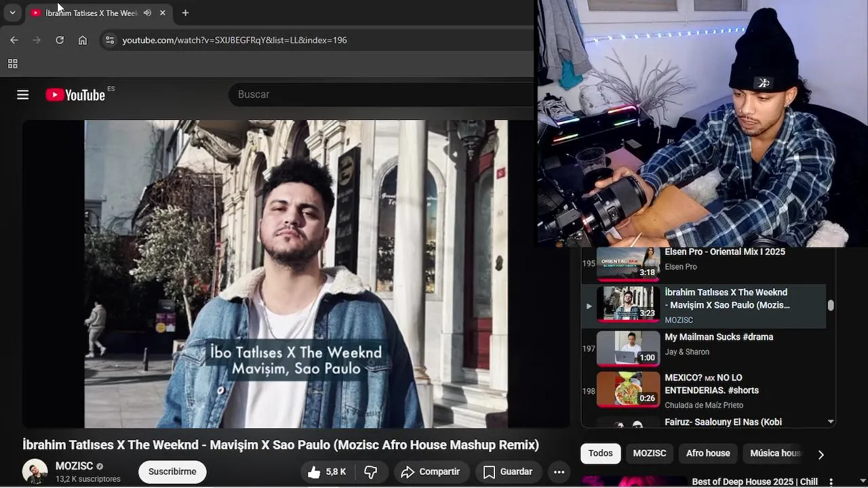This screenshot has height=488, width=868.
Task: Share the video via Compartir
Action: pos(430,472)
